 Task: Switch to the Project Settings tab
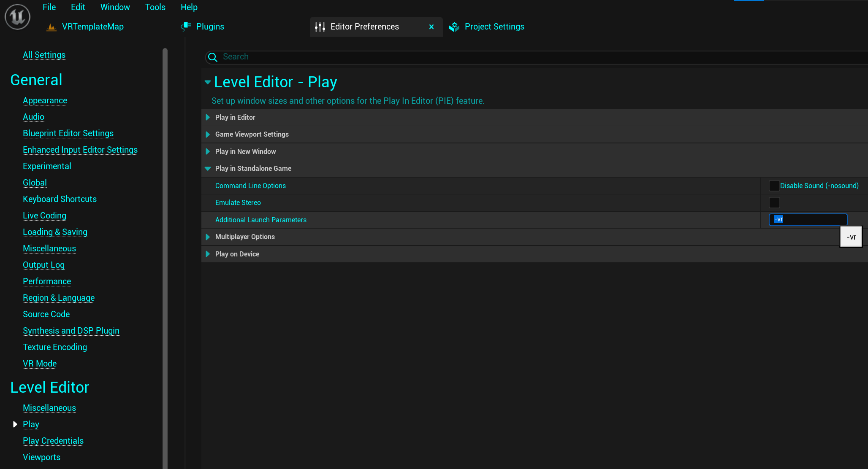point(494,27)
